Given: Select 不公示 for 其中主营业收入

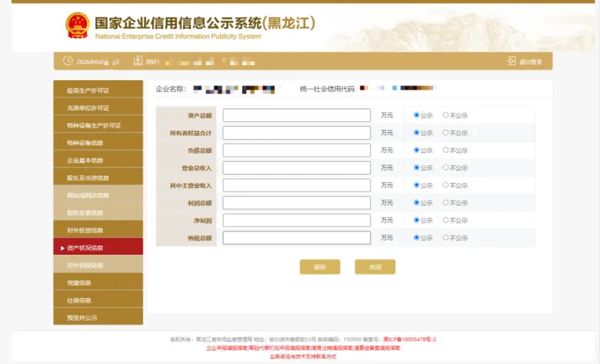Looking at the screenshot, I should coord(445,185).
